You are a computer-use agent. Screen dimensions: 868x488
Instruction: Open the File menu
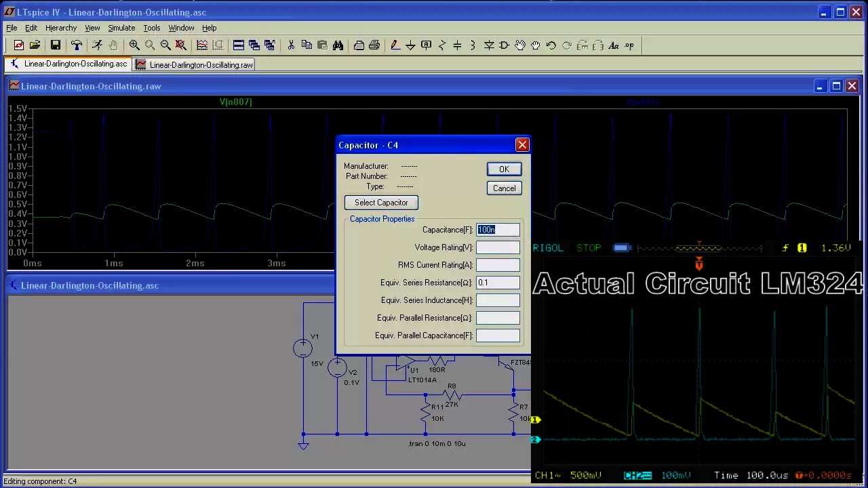coord(12,28)
